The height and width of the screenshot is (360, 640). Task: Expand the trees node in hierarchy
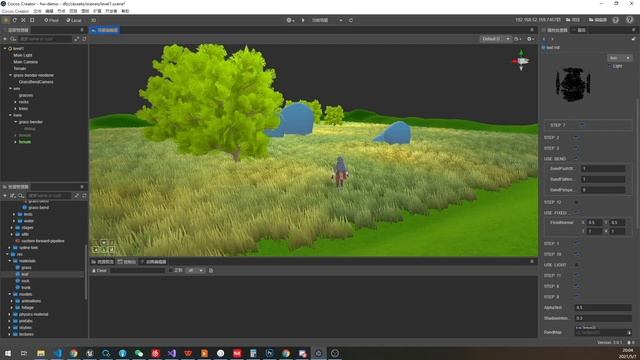click(x=16, y=109)
